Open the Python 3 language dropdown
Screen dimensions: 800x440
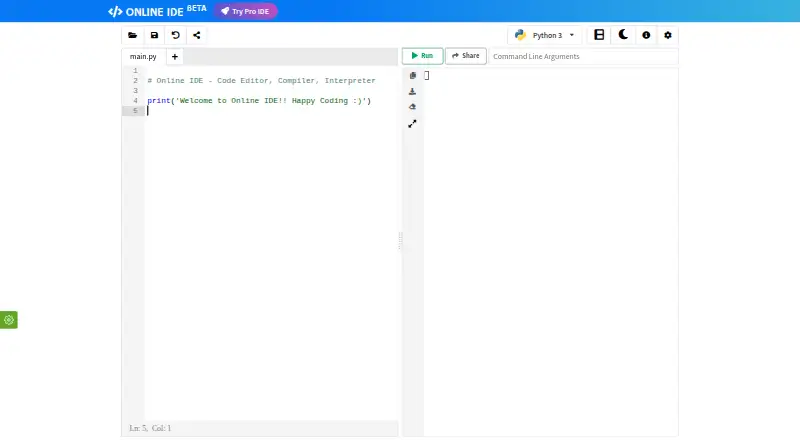544,35
